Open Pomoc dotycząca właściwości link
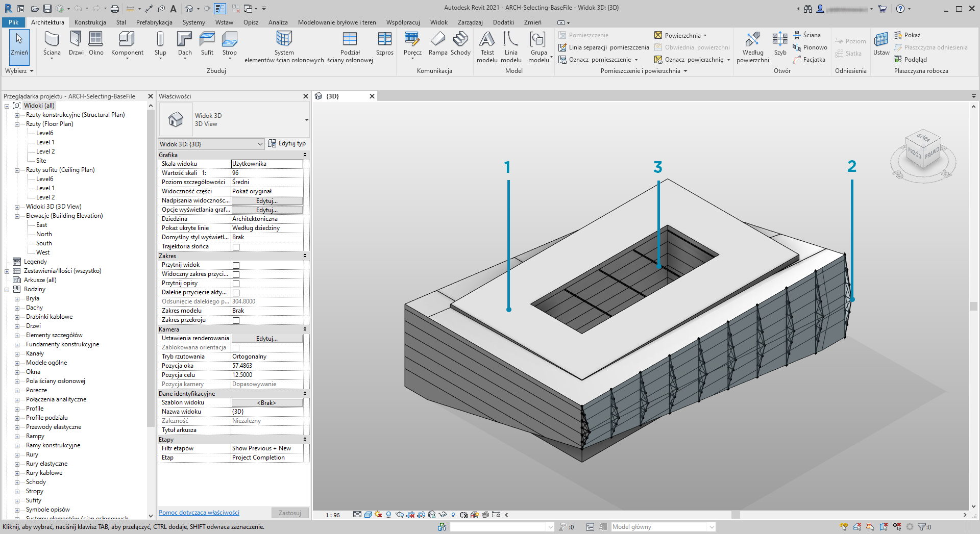 tap(199, 513)
